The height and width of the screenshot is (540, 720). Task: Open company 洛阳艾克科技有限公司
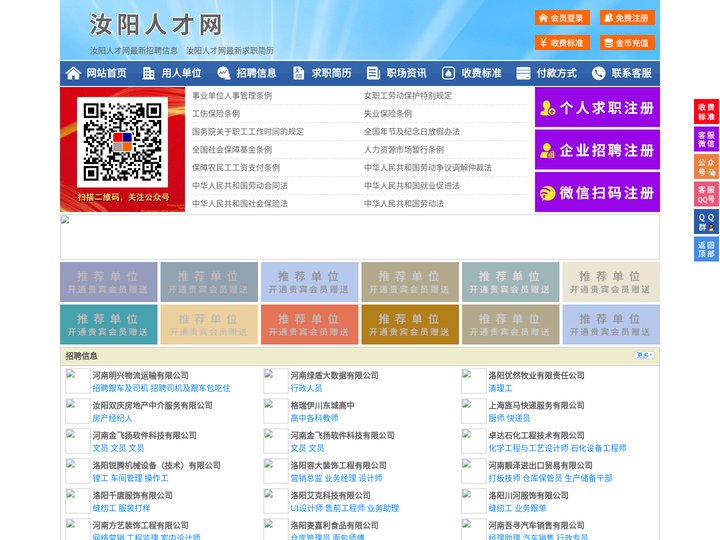click(330, 495)
